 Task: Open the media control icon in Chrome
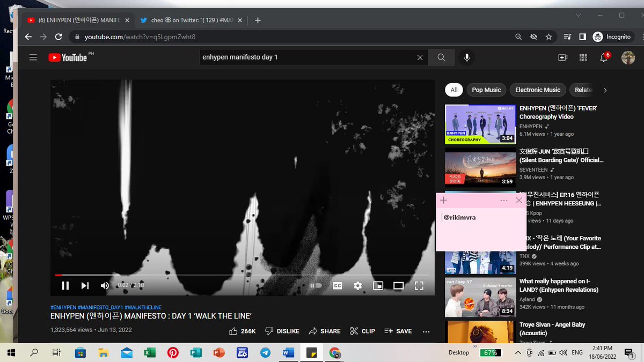point(568,37)
